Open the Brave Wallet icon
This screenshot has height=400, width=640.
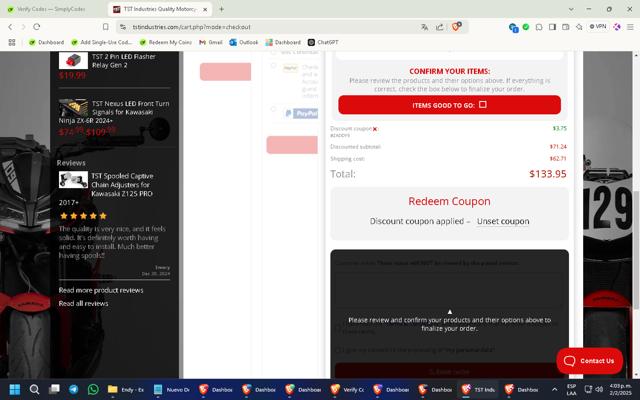tap(566, 27)
